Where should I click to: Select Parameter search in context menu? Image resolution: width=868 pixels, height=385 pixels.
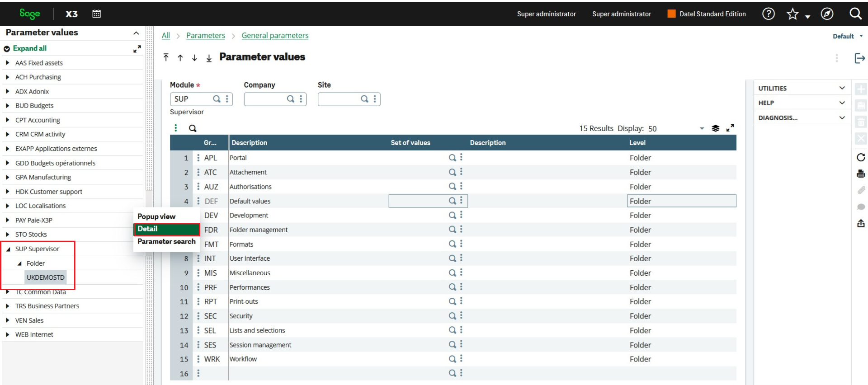[166, 242]
